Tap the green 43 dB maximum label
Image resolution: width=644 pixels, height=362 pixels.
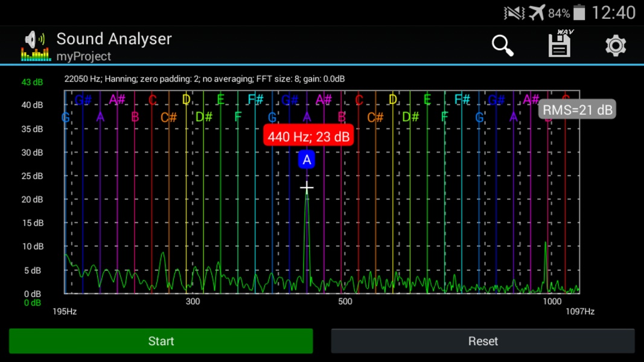[x=32, y=82]
